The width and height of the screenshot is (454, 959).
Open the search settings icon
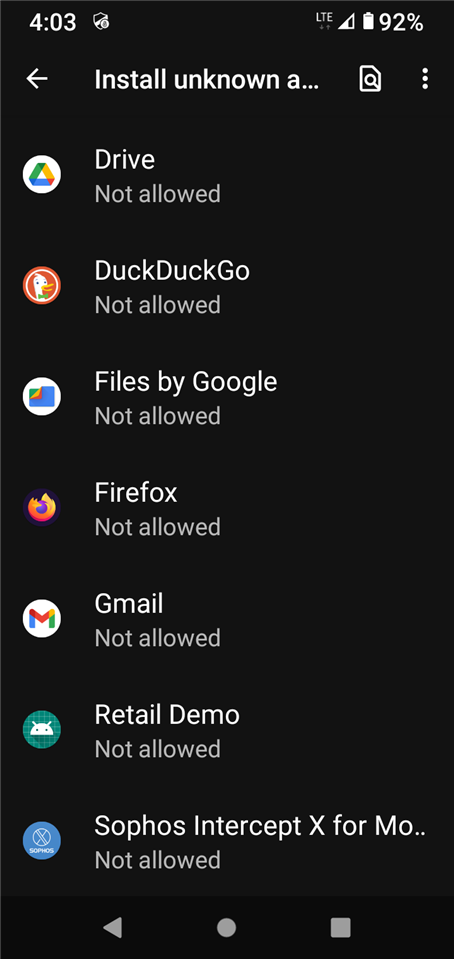coord(370,79)
